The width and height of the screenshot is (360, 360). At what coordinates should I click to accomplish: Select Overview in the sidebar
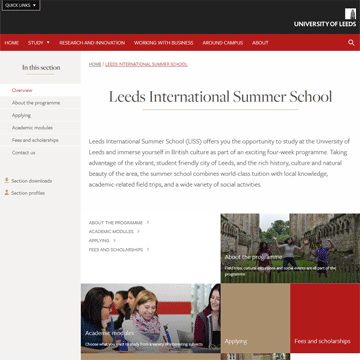40,90
